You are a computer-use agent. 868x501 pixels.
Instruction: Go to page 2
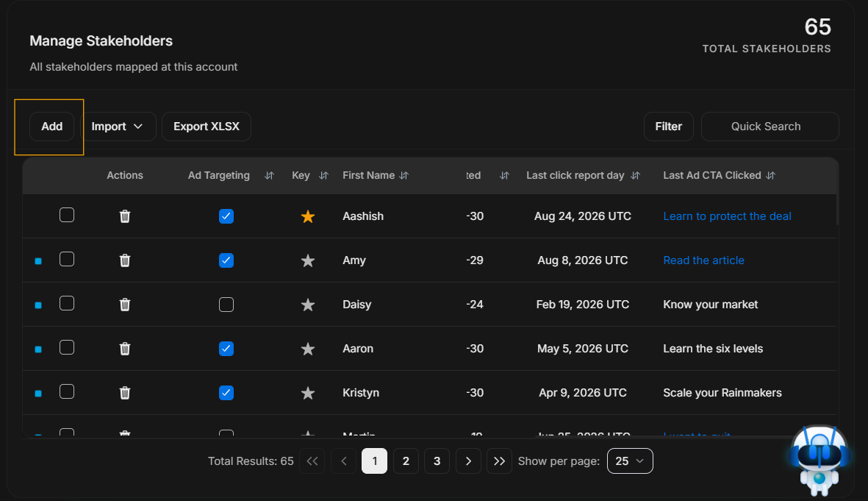[406, 461]
